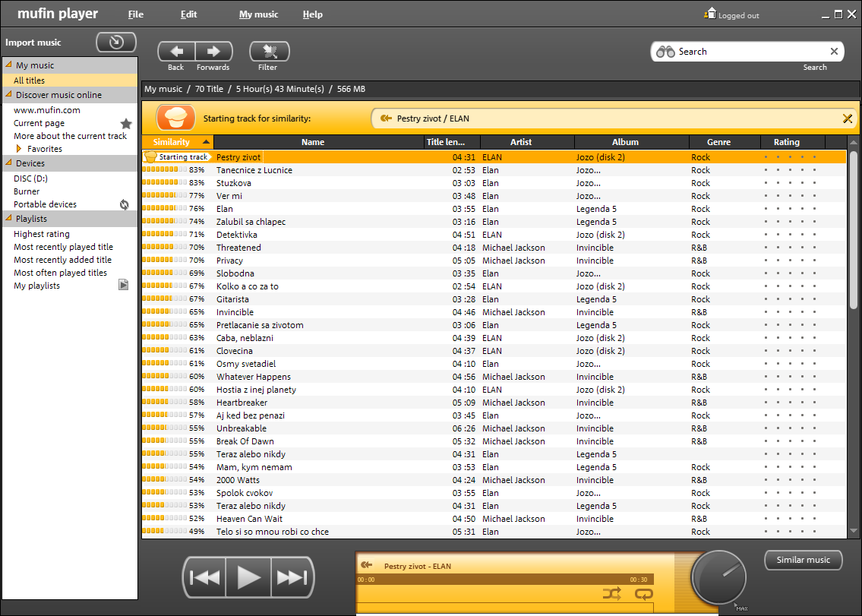Select the track 'Heartbreaker'
This screenshot has height=616, width=862.
(x=494, y=403)
